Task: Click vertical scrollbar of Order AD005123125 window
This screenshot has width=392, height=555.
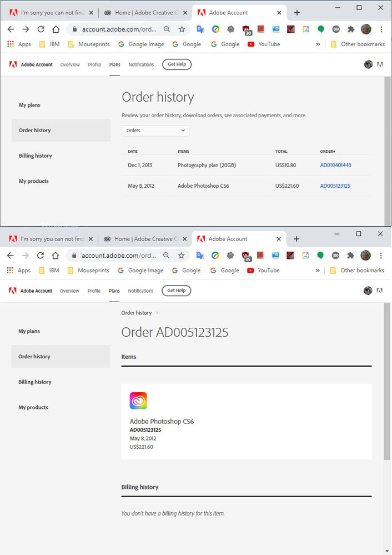Action: click(387, 382)
